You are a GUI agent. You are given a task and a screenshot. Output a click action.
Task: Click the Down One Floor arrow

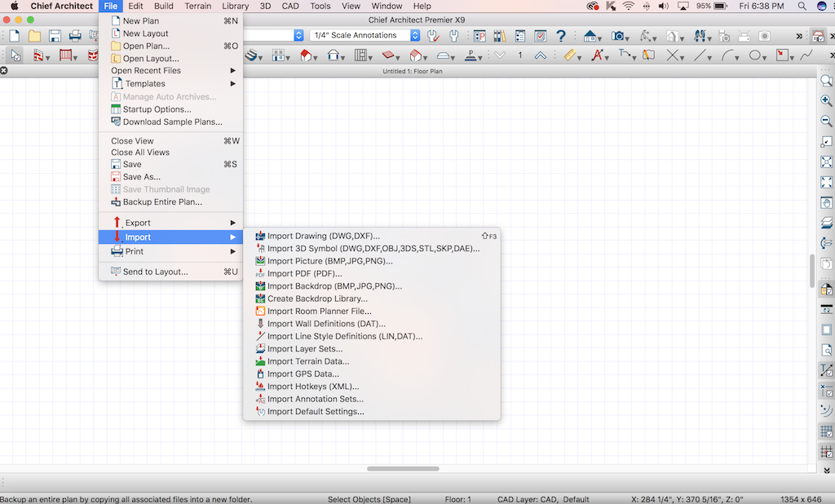pos(500,55)
